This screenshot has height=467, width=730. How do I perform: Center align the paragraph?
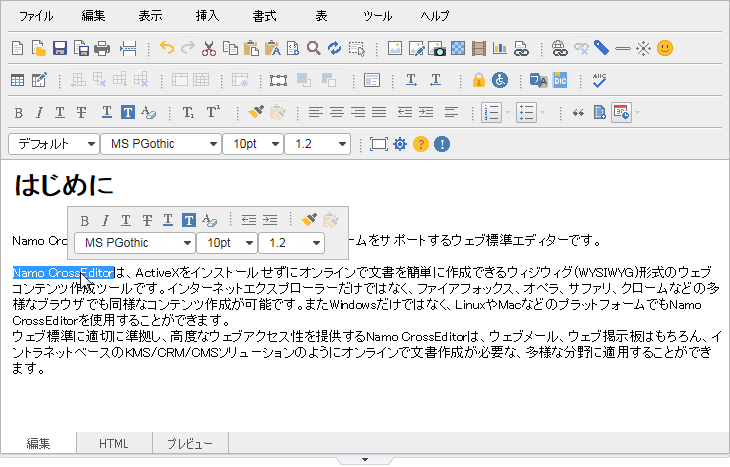coord(337,112)
